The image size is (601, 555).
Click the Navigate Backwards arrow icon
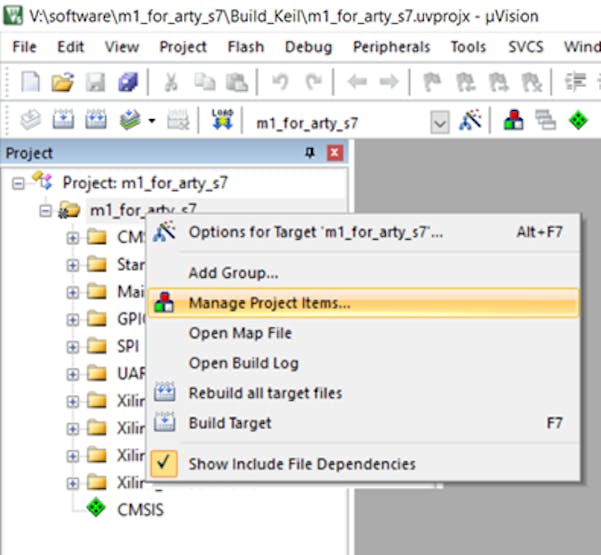tap(357, 82)
